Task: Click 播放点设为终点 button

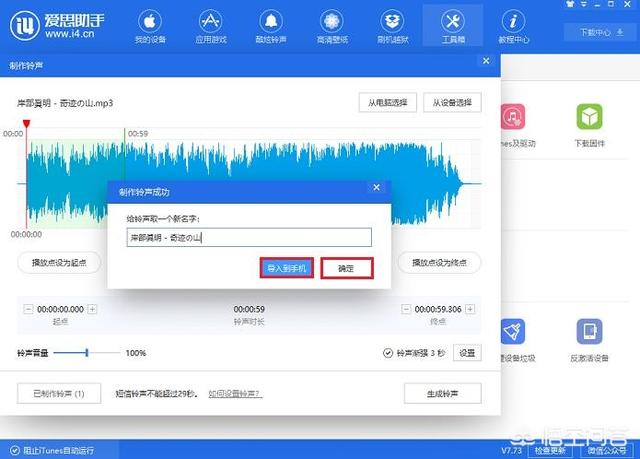Action: tap(439, 262)
